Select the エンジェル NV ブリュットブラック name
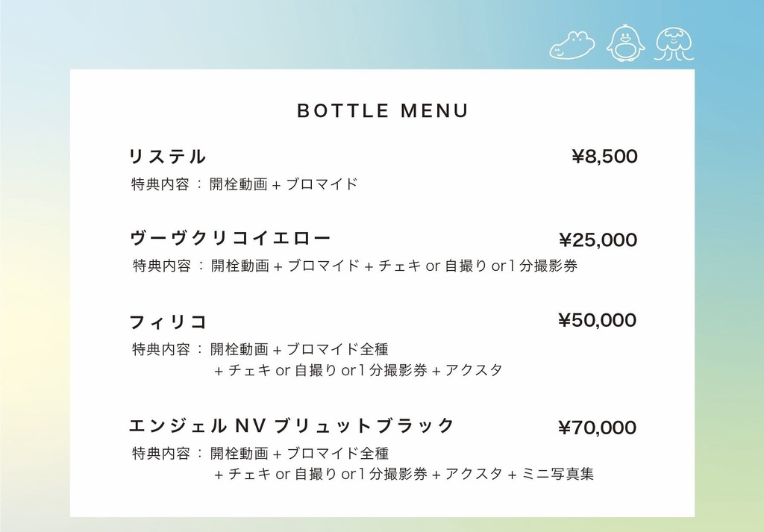Screen dimensions: 764x532 pos(292,426)
